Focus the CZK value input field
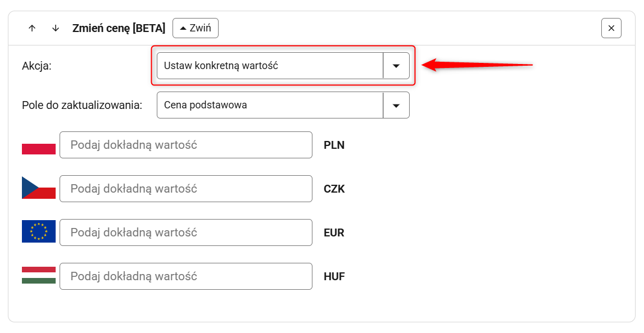The image size is (644, 333). coord(185,189)
